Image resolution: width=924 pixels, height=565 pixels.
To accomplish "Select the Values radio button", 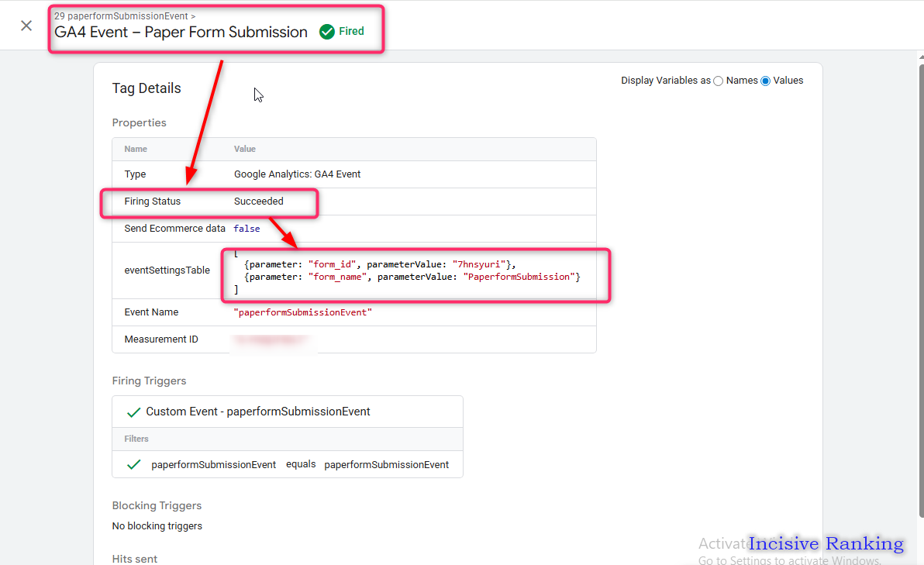I will [766, 81].
